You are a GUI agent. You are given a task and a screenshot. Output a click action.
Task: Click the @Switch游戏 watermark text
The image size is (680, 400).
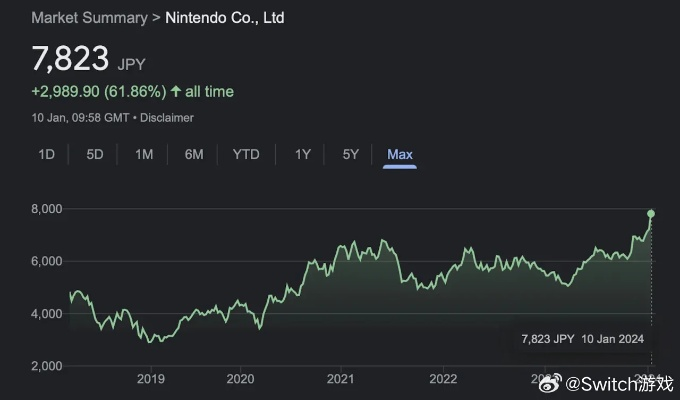(x=619, y=383)
